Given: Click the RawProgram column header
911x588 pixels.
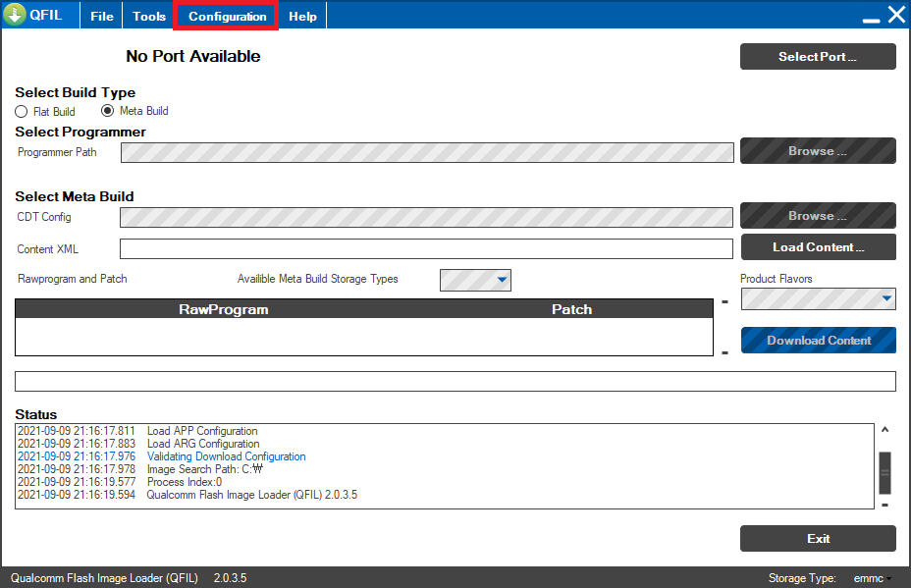Looking at the screenshot, I should click(x=224, y=309).
